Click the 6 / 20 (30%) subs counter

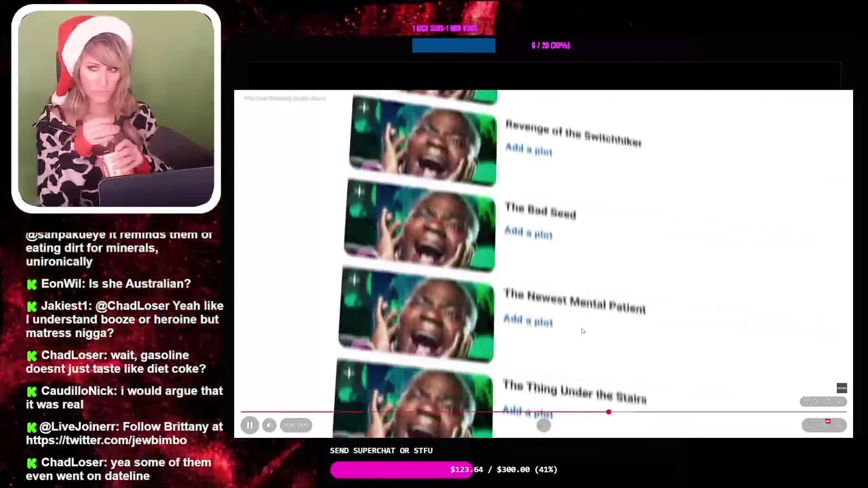551,45
